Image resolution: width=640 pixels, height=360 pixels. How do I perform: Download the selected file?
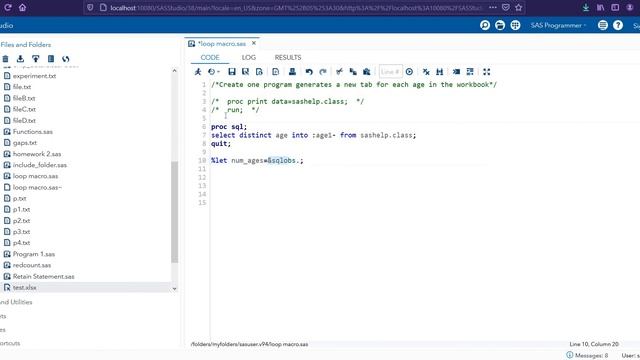20,59
